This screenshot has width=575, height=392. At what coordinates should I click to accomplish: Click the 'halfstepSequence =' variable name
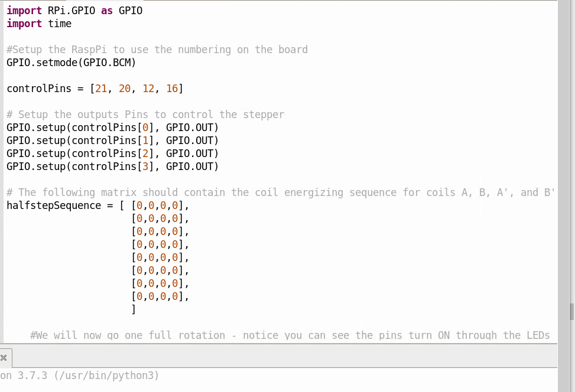pyautogui.click(x=54, y=205)
